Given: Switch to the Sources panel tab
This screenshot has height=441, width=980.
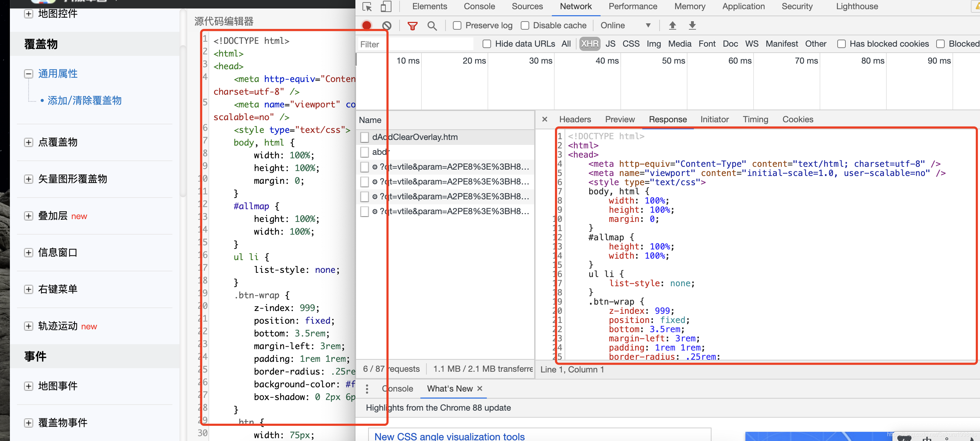Looking at the screenshot, I should [527, 6].
